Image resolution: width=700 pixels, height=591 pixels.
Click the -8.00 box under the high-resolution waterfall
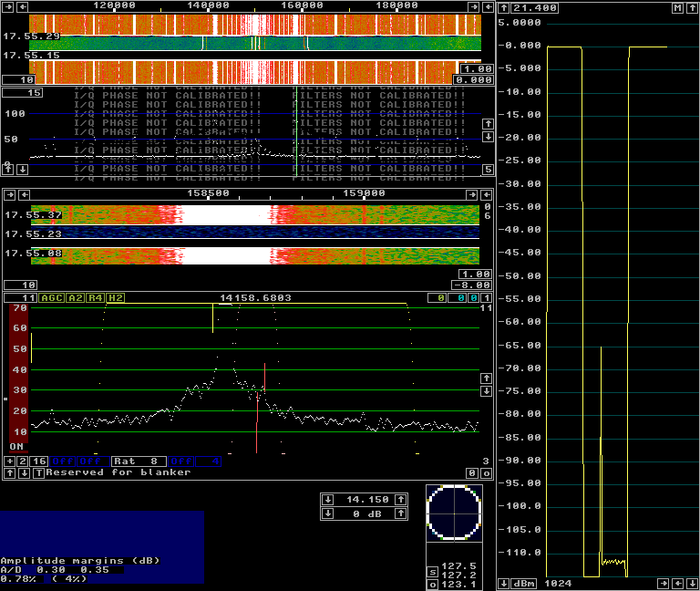472,285
